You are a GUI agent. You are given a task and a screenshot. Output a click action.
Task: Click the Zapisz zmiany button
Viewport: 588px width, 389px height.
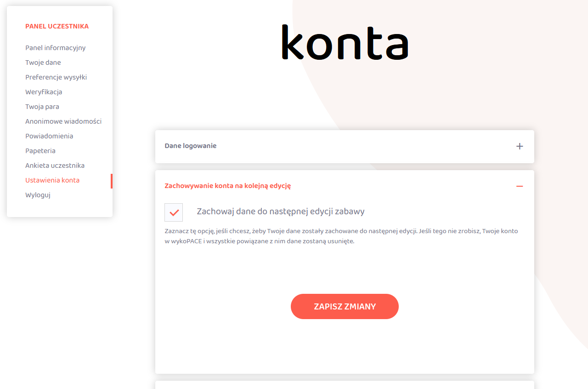point(345,306)
